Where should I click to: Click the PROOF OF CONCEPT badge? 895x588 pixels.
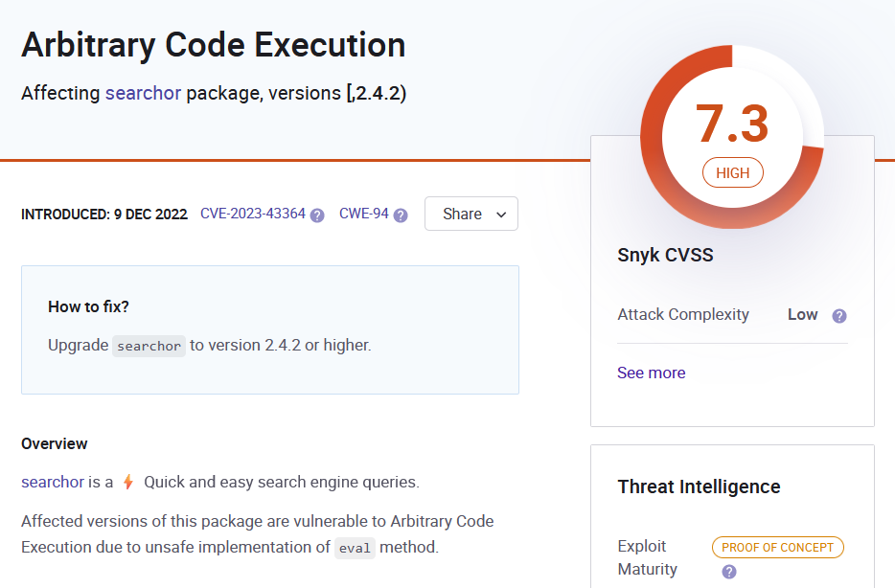(x=777, y=548)
